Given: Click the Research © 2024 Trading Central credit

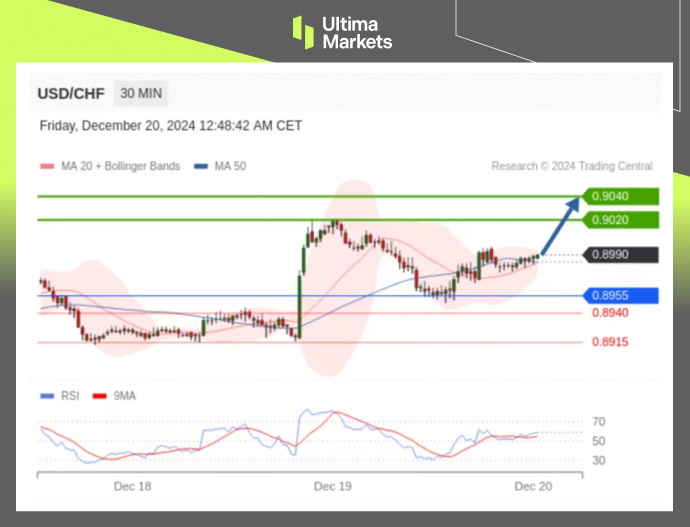Looking at the screenshot, I should pos(571,166).
